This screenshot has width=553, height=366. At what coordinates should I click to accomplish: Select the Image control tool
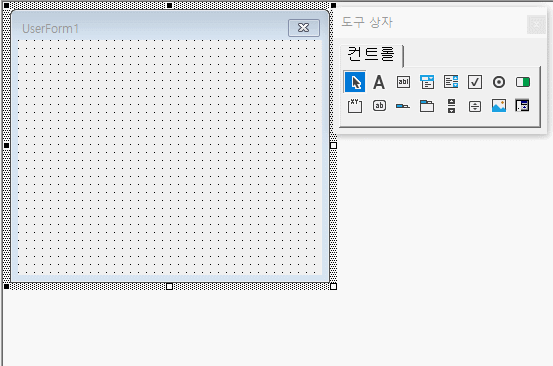point(499,106)
